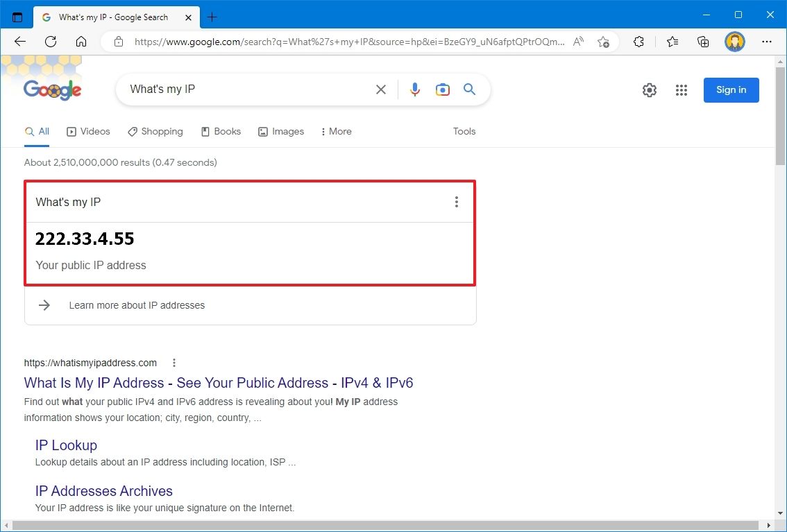The width and height of the screenshot is (787, 532).
Task: Open the IP Lookup result link
Action: coord(66,445)
